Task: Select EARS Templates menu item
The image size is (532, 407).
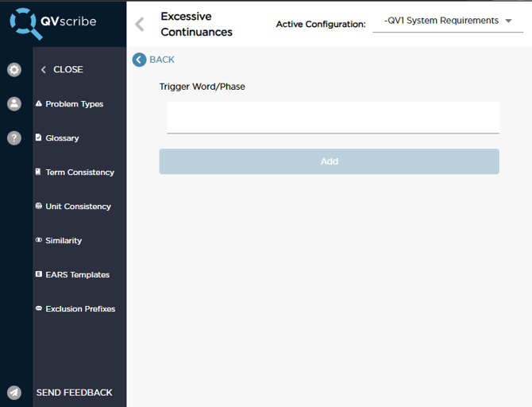Action: click(77, 275)
